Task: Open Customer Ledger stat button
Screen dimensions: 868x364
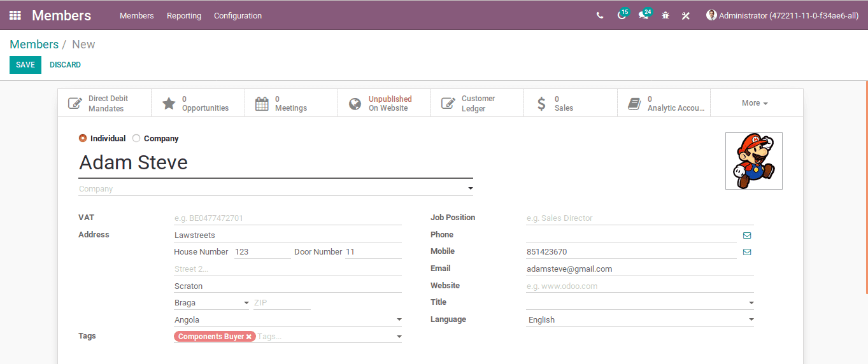Action: [x=477, y=103]
